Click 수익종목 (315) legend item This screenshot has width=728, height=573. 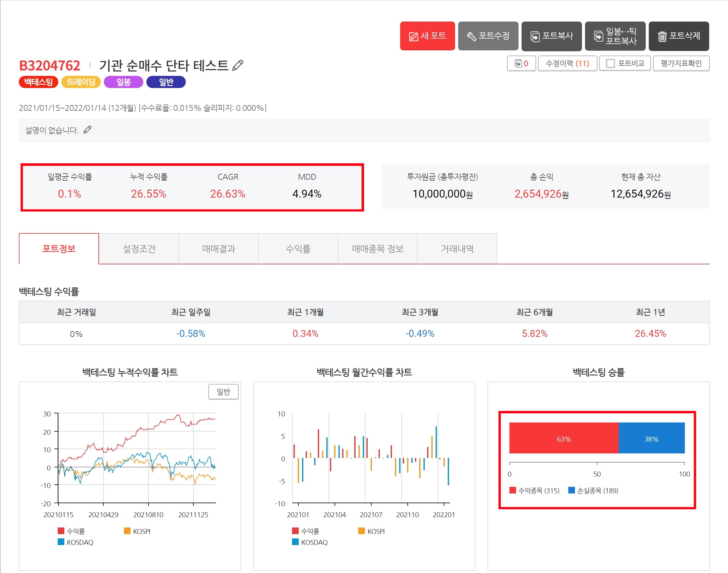[534, 490]
